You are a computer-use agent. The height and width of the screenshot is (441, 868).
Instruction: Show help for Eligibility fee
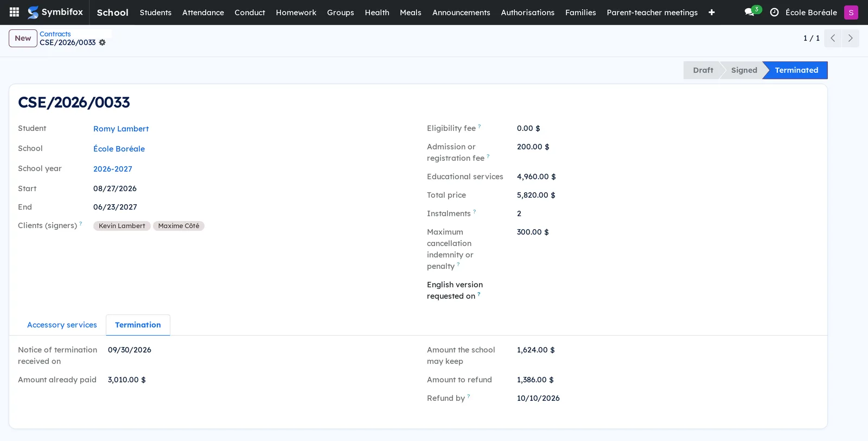(x=480, y=126)
